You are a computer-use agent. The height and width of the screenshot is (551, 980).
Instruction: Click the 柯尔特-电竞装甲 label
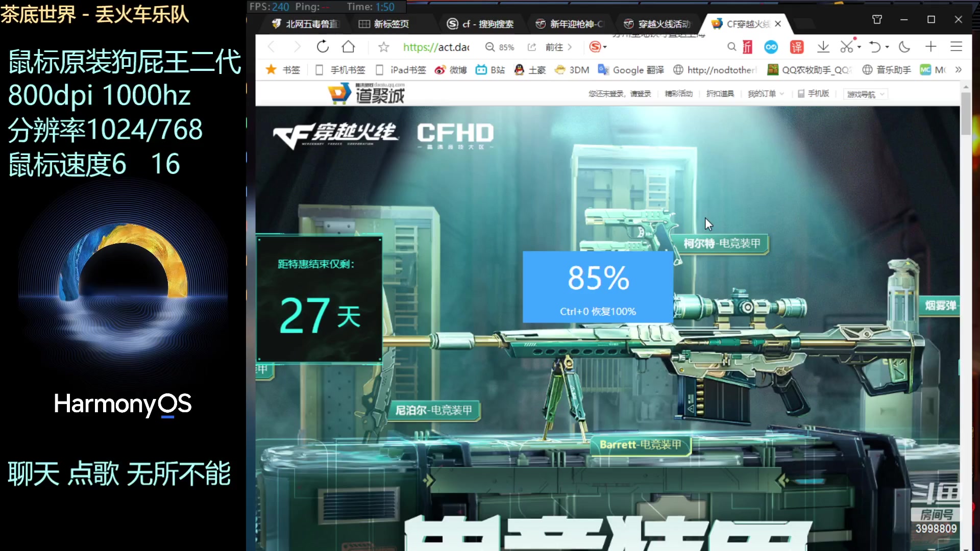pyautogui.click(x=722, y=243)
